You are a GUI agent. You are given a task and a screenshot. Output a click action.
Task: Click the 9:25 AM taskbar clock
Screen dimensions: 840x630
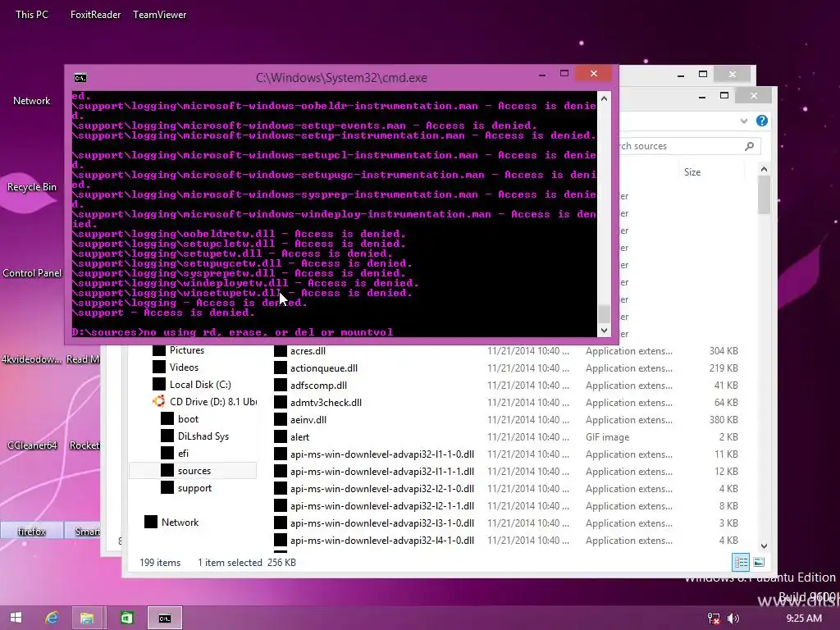tap(804, 619)
